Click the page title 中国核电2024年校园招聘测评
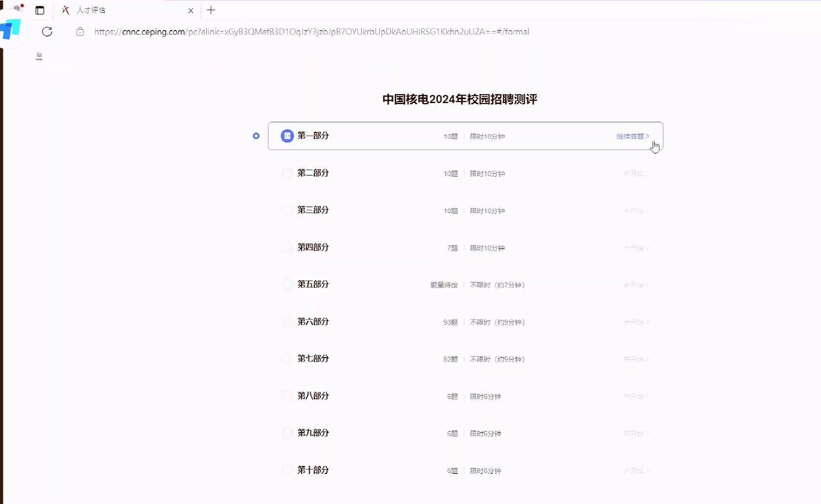Viewport: 821px width, 504px height. 460,99
